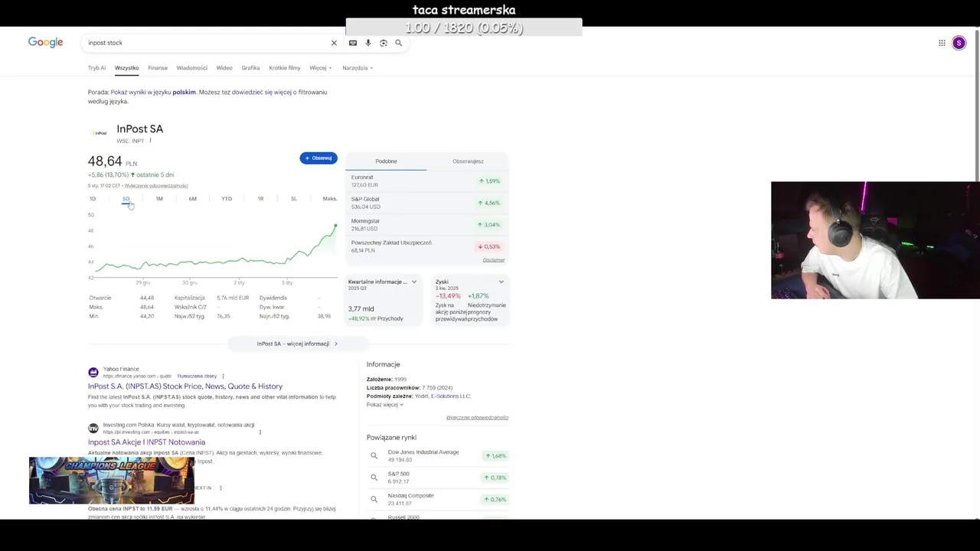980x551 pixels.
Task: Search icon beside S&P 500
Action: coord(374,478)
